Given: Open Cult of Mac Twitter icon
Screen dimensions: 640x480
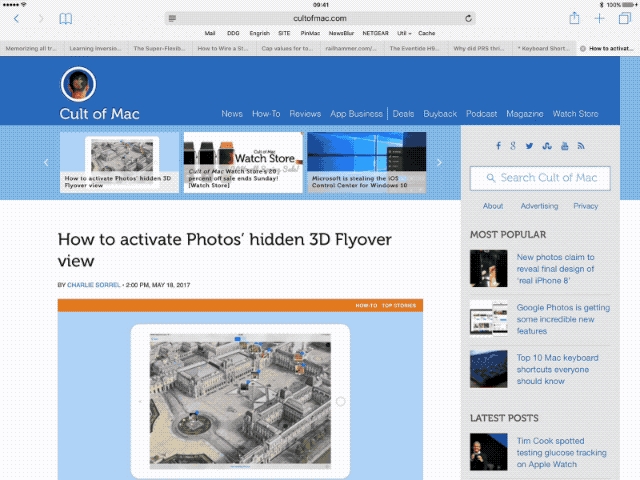Looking at the screenshot, I should pyautogui.click(x=530, y=146).
